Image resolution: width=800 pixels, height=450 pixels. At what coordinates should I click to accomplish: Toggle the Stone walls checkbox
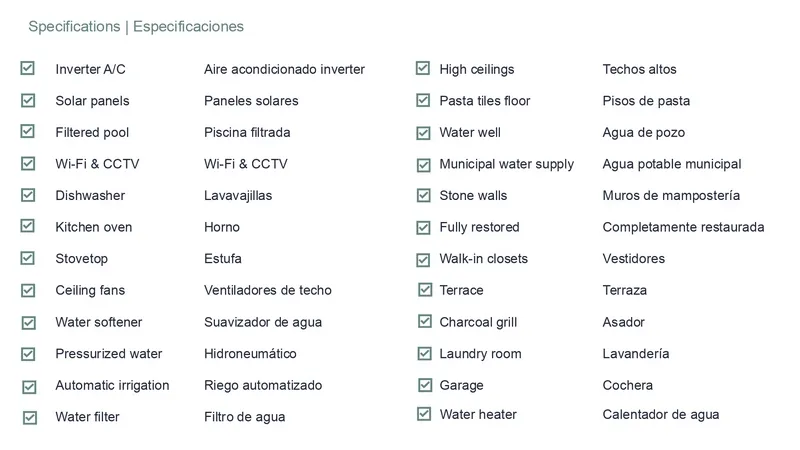(x=423, y=196)
